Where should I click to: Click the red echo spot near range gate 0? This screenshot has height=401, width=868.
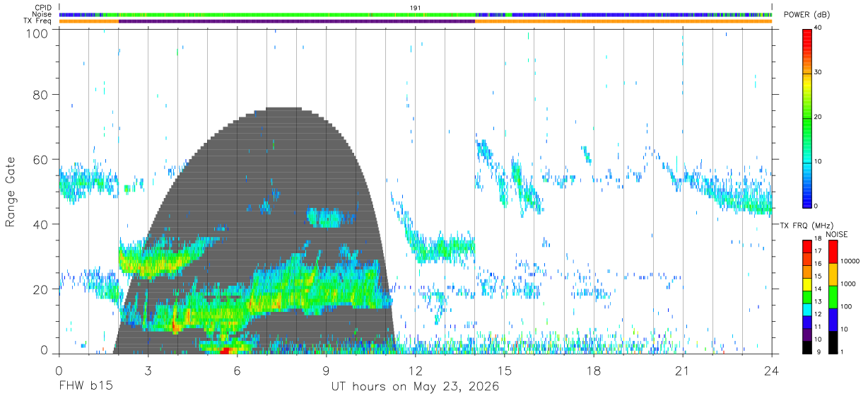(225, 350)
